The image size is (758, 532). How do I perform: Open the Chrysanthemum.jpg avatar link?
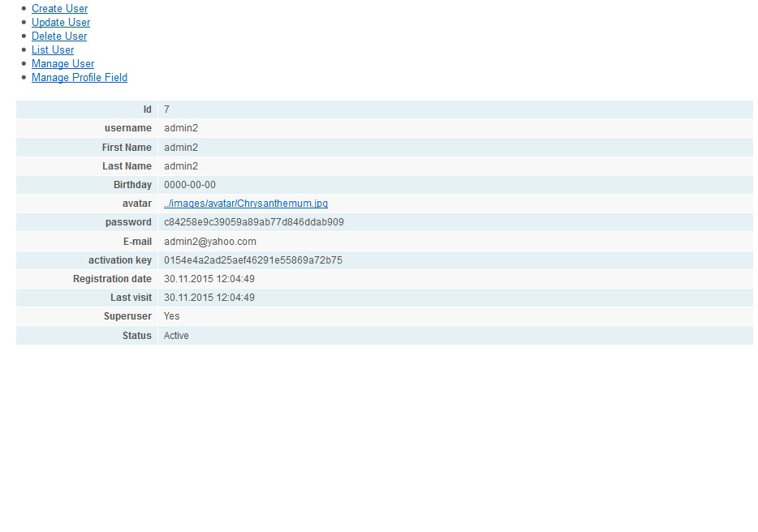point(246,204)
